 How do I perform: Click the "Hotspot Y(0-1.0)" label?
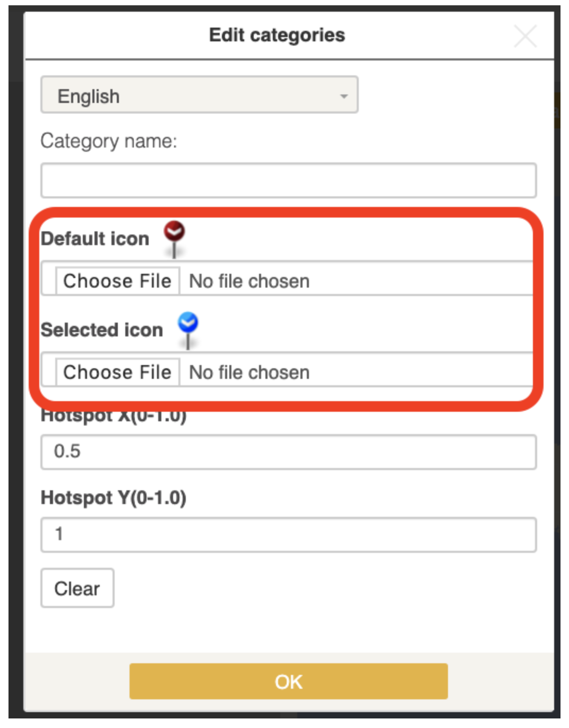click(114, 498)
